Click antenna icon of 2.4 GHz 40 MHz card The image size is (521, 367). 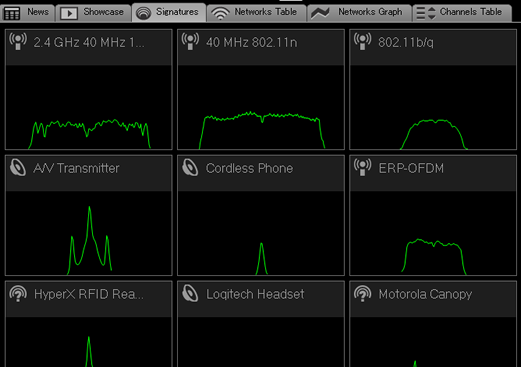[x=18, y=41]
